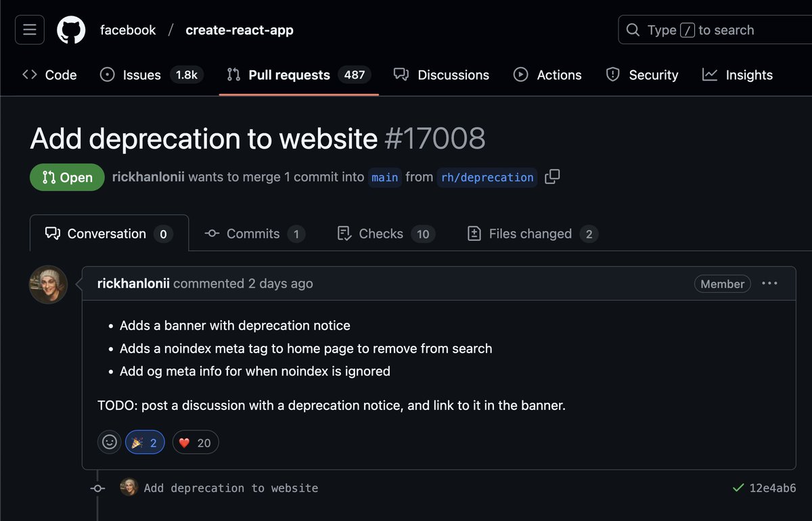
Task: Click the Security tab shield icon
Action: 612,75
